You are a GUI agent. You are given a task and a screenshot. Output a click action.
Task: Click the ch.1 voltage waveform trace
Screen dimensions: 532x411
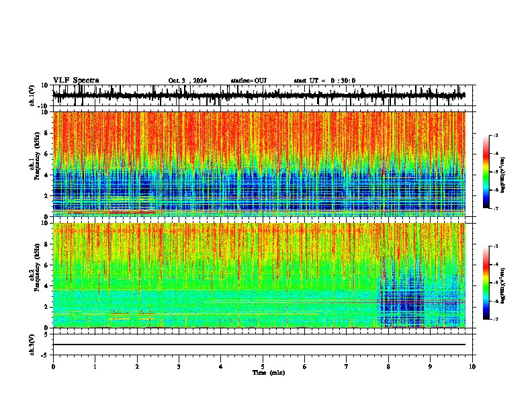pyautogui.click(x=259, y=95)
